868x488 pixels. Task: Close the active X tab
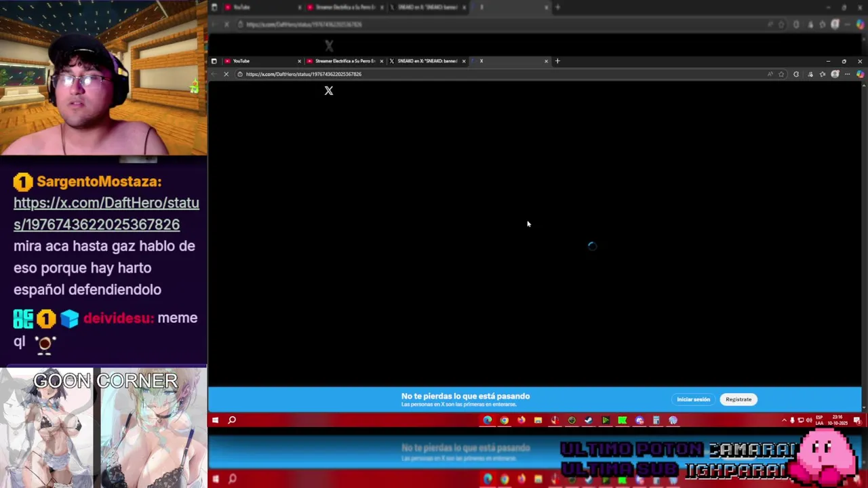[546, 61]
